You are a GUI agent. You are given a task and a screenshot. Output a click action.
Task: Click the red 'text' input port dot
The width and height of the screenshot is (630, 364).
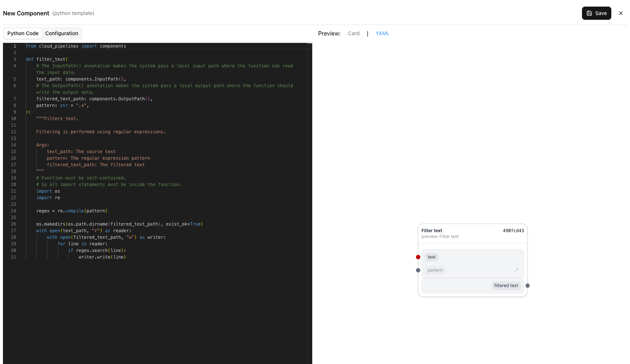pos(418,257)
